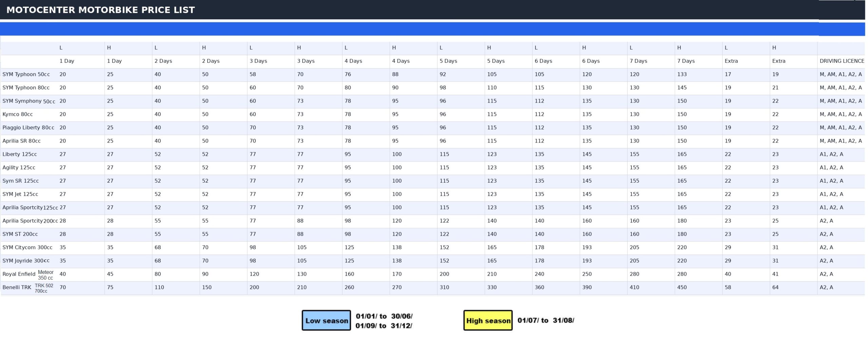Click the Kymco 80cc row label

pyautogui.click(x=18, y=114)
